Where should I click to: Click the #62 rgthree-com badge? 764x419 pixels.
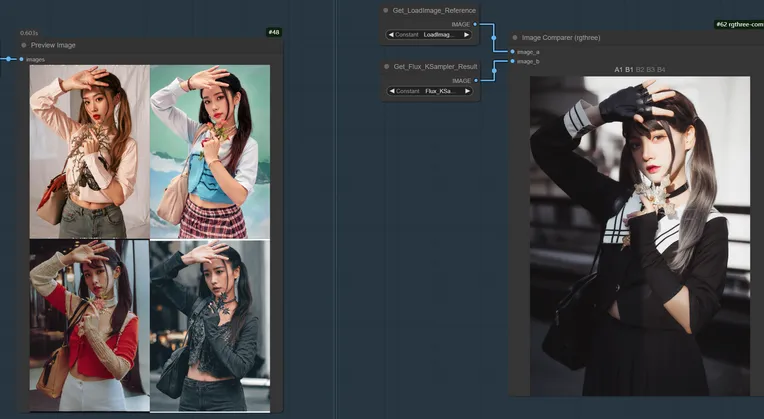tap(739, 24)
